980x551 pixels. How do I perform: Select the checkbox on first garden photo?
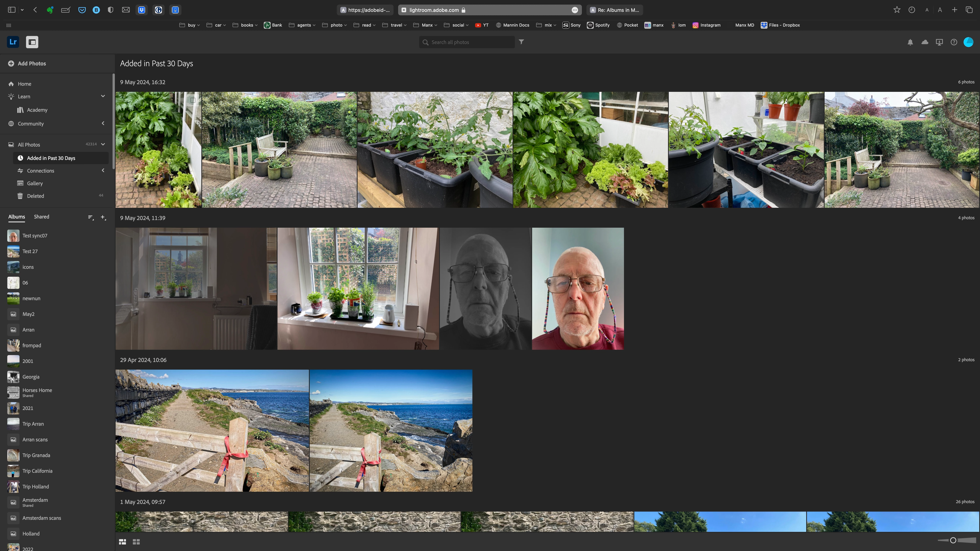pyautogui.click(x=193, y=100)
